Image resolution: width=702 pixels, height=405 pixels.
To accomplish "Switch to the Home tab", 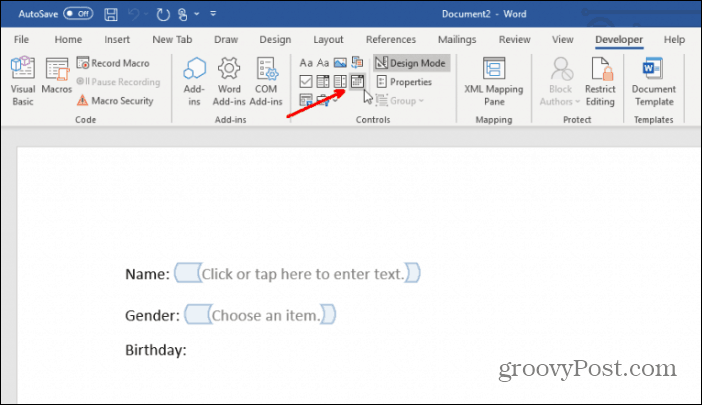I will (x=68, y=39).
